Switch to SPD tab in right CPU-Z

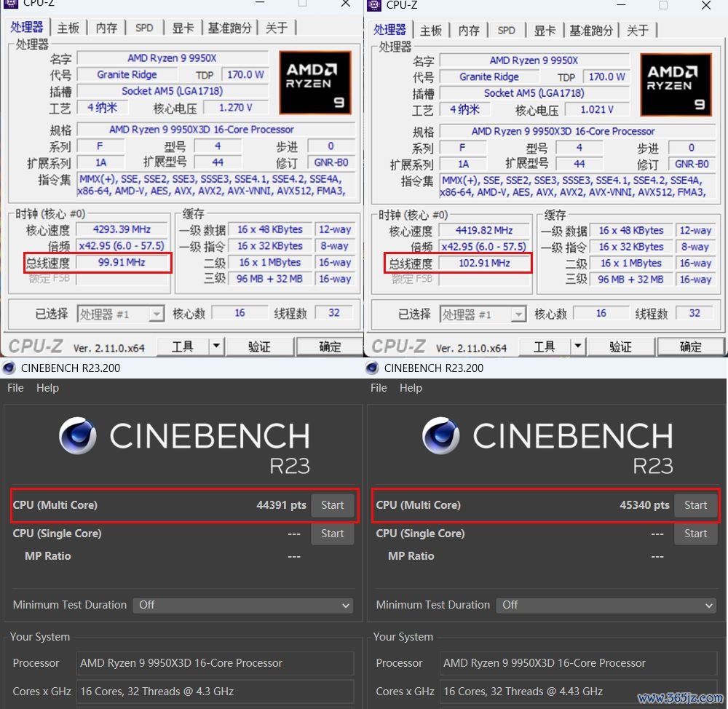(506, 31)
